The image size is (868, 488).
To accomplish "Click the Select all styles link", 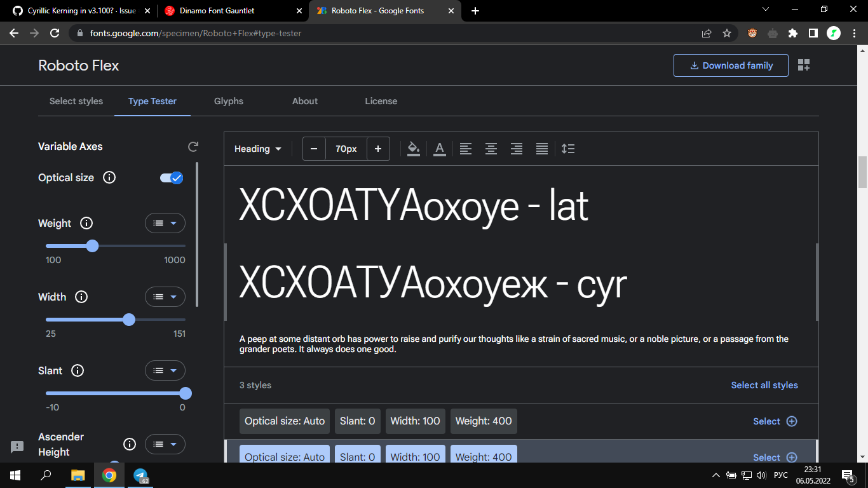I will (764, 385).
